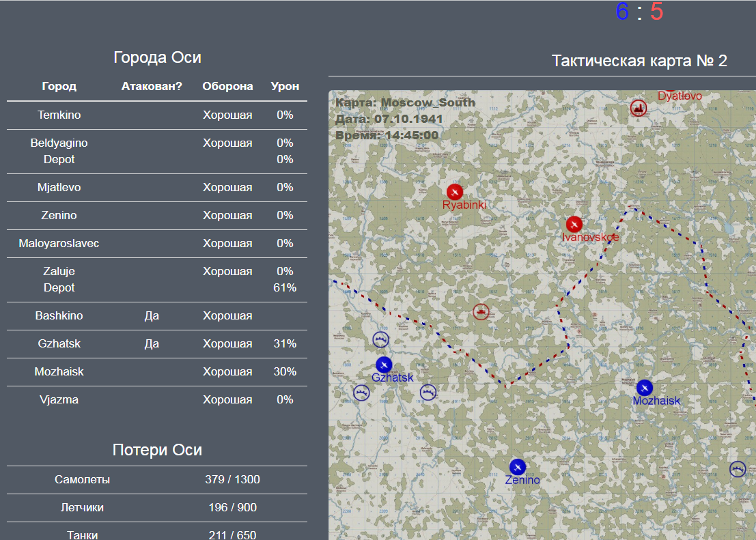Screen dimensions: 756x540
Task: Click the Оборона column header
Action: (227, 86)
